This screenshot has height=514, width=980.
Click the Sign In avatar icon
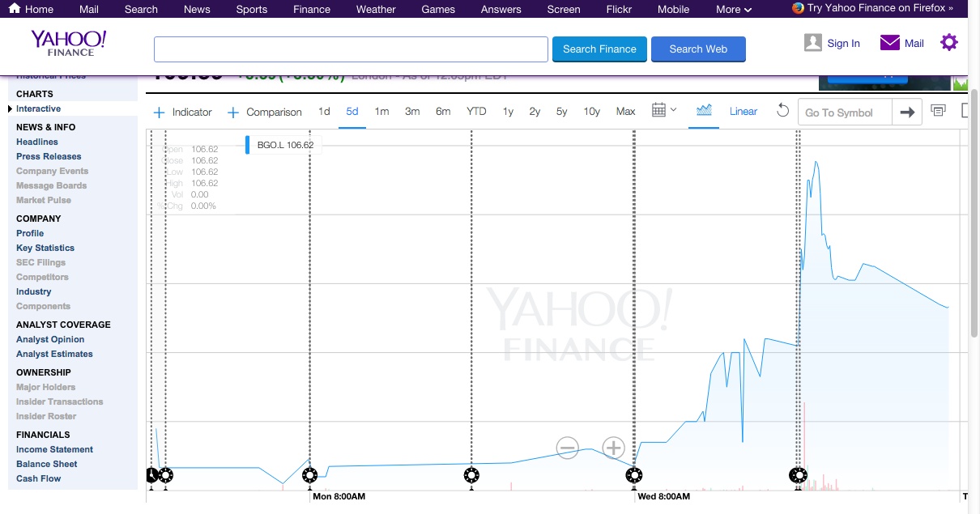(813, 43)
